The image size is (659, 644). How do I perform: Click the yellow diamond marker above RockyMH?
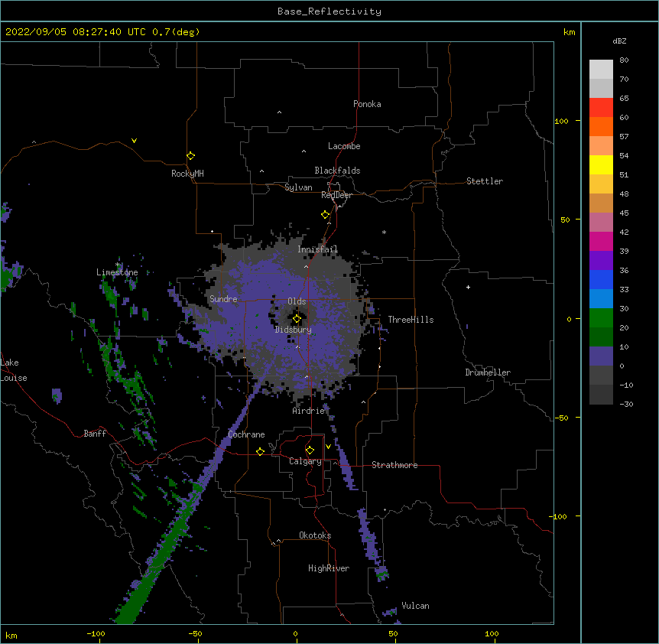(x=190, y=156)
